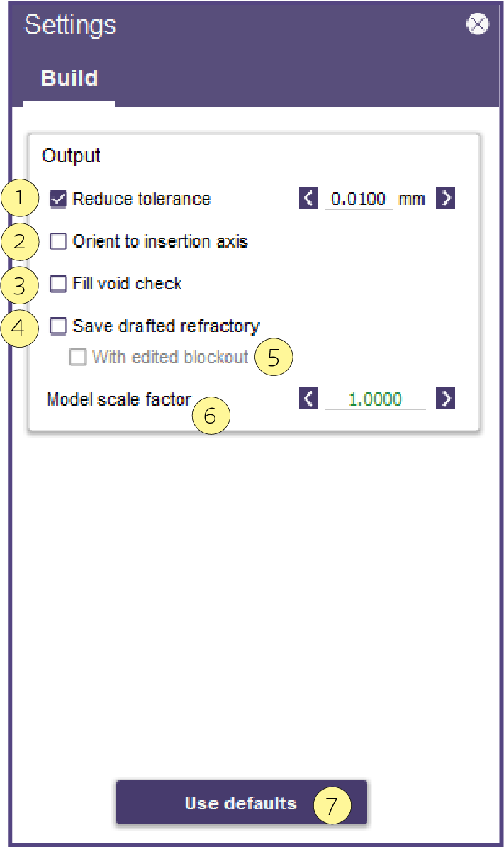Click the Output section heading
504x847 pixels.
coord(71,155)
